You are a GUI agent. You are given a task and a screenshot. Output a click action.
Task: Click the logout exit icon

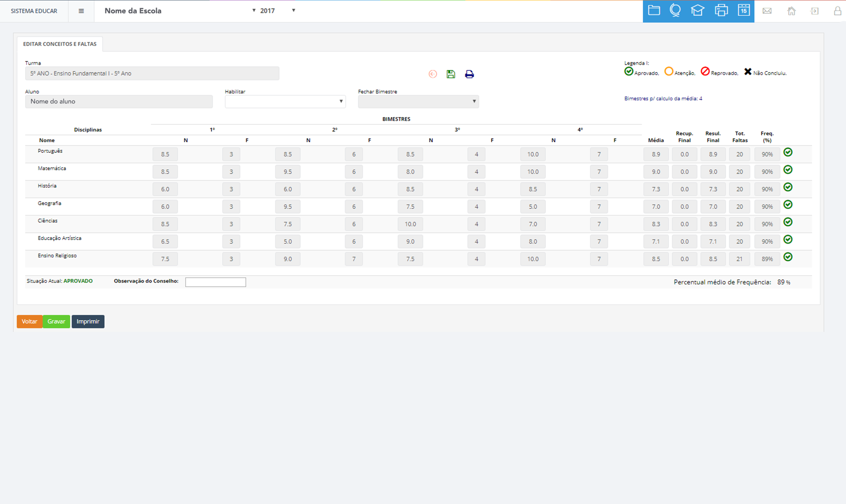pyautogui.click(x=815, y=11)
